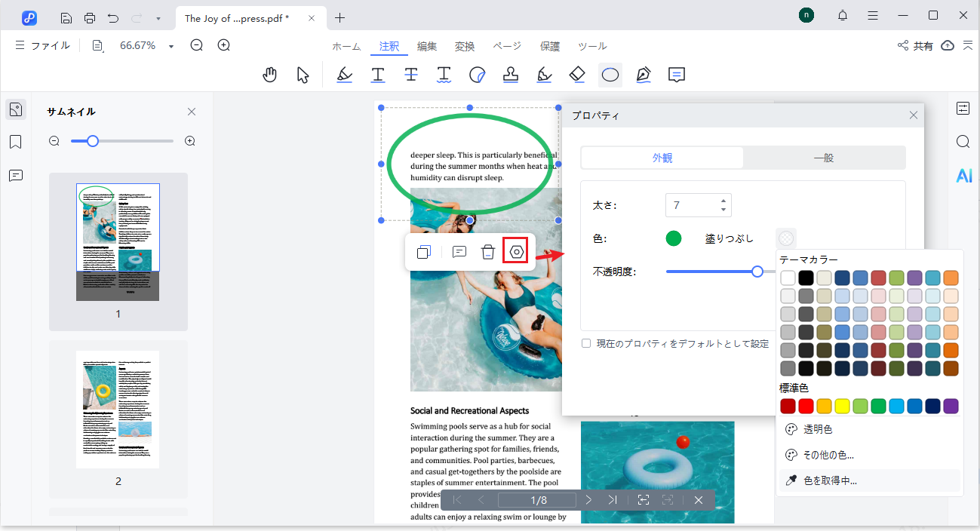The width and height of the screenshot is (980, 531).
Task: Click the page number field 1/8
Action: click(537, 500)
